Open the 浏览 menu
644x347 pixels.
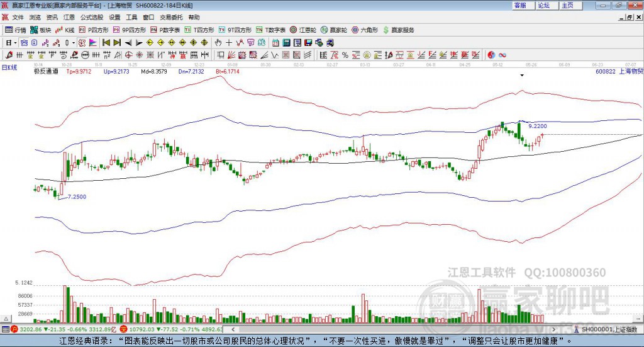point(35,17)
